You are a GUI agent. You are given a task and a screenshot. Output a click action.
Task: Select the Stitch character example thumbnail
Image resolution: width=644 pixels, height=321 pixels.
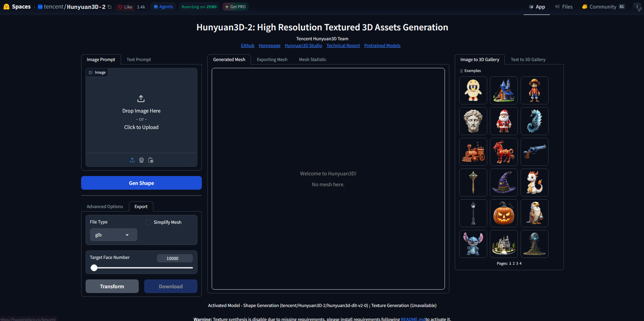[473, 244]
